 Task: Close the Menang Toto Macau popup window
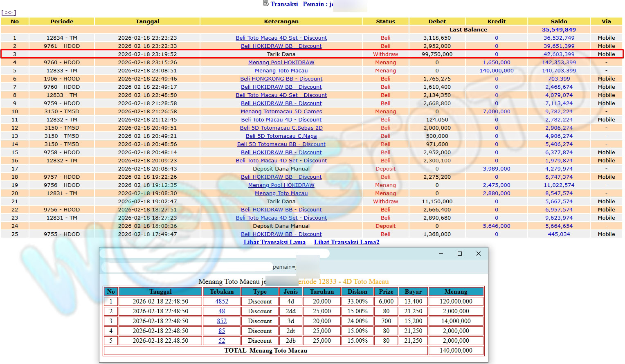(x=478, y=254)
